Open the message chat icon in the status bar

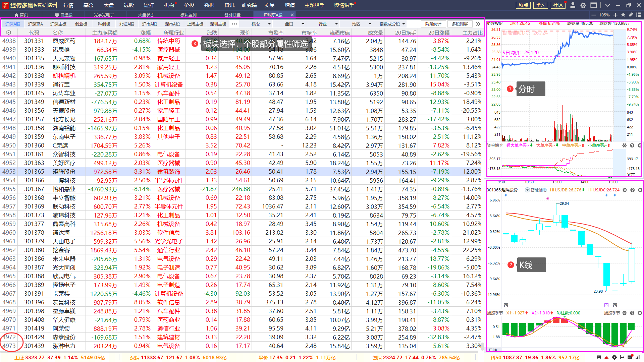tap(630, 357)
